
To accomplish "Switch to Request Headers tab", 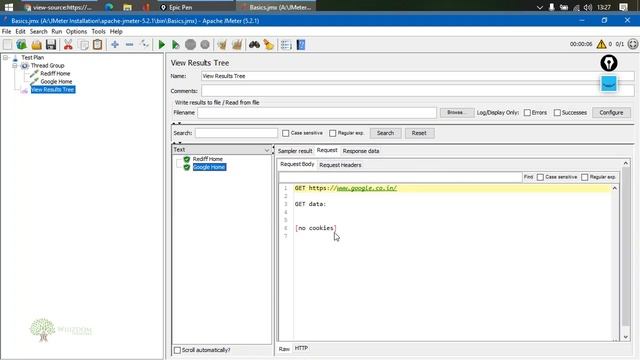I will pos(340,165).
